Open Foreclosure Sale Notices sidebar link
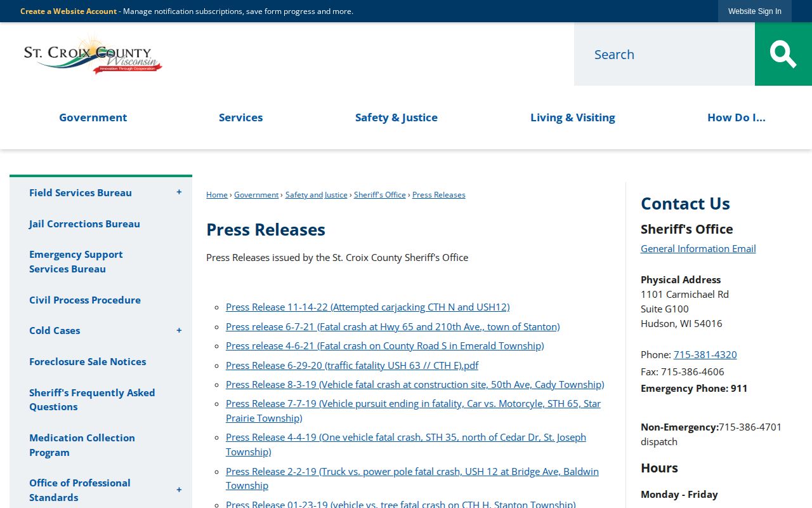 click(x=88, y=361)
